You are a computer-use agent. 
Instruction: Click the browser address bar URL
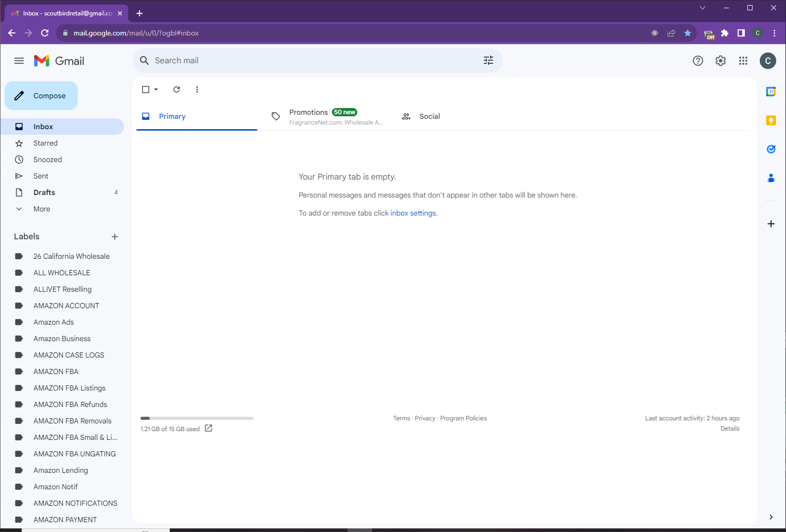point(136,33)
